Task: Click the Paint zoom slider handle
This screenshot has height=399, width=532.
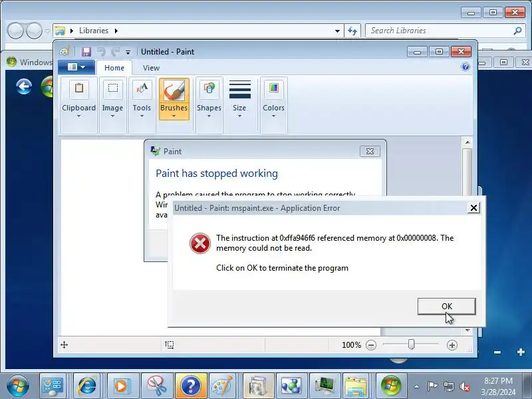Action: pos(411,344)
